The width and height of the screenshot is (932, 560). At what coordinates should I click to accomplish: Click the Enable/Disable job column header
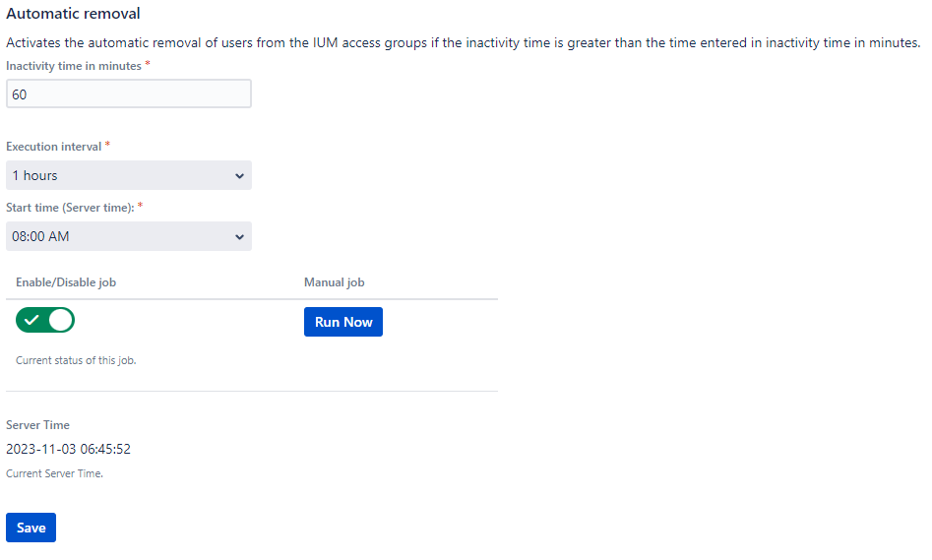66,282
